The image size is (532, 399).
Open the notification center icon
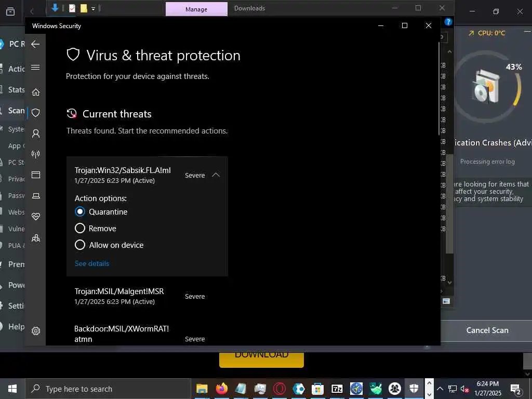pyautogui.click(x=516, y=389)
